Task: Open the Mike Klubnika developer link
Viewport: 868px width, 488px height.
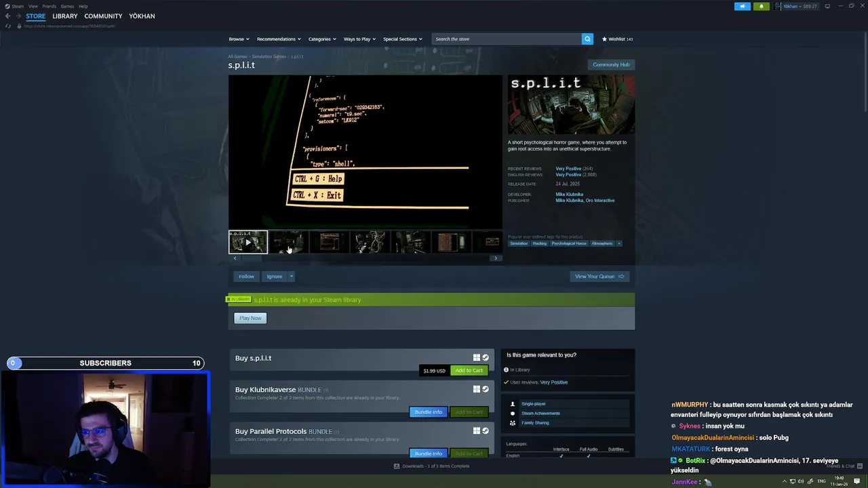Action: click(569, 195)
